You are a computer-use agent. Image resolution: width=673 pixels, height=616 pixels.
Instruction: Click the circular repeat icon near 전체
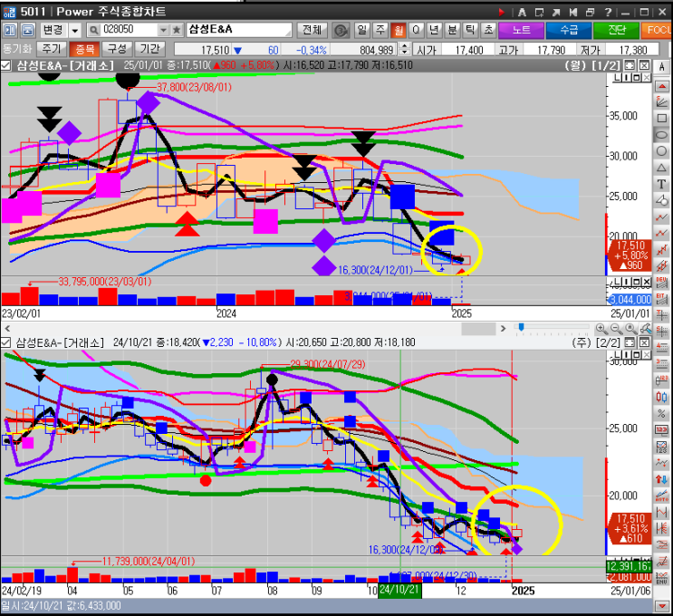(341, 30)
